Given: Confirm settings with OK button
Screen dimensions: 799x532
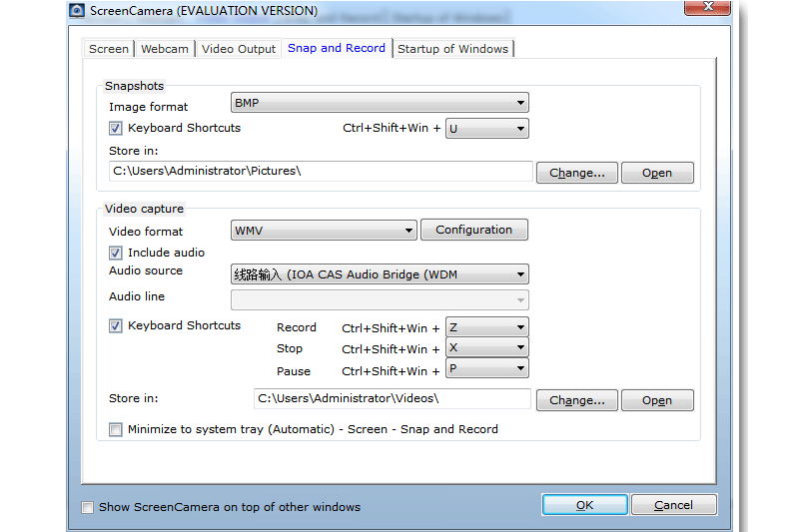Looking at the screenshot, I should 585,504.
